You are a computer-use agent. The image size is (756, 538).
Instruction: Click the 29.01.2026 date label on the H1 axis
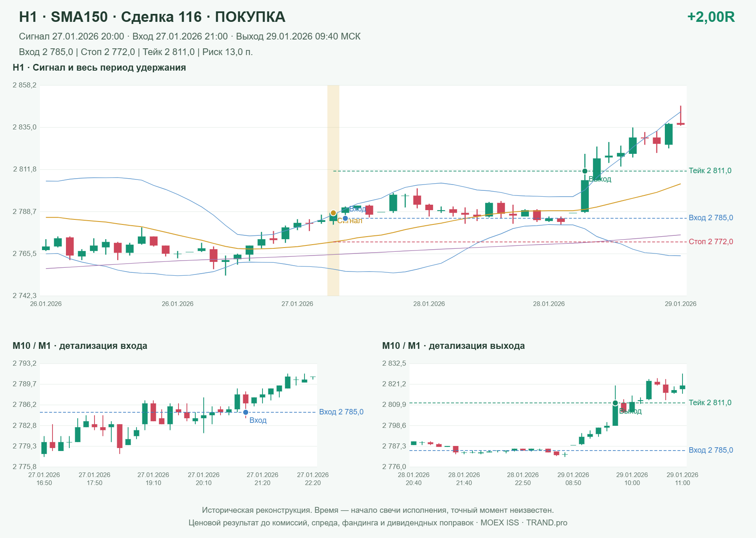680,304
